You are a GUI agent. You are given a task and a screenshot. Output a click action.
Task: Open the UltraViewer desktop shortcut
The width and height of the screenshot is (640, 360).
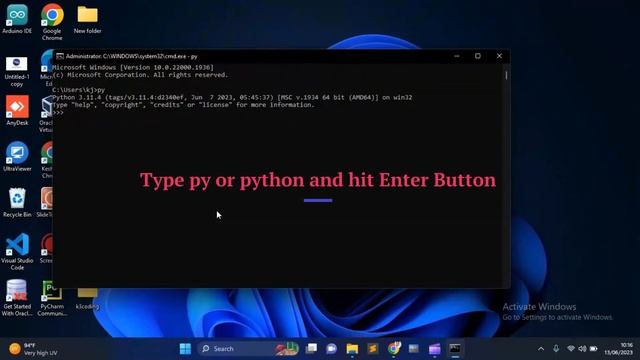[17, 156]
